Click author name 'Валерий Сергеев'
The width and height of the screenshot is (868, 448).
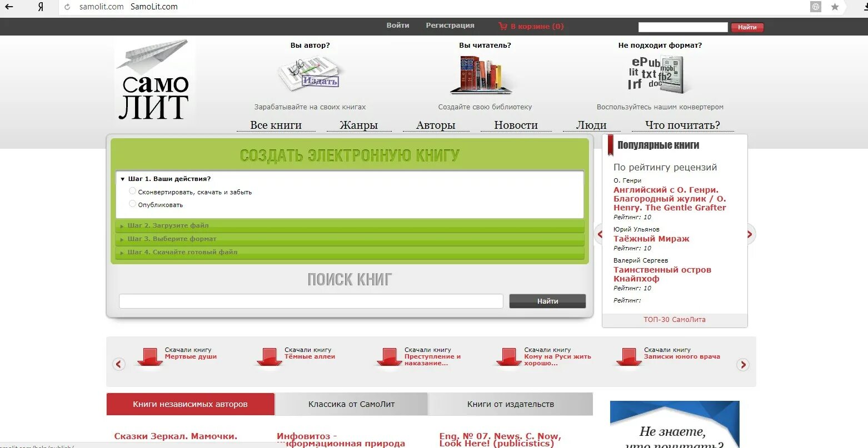(641, 260)
